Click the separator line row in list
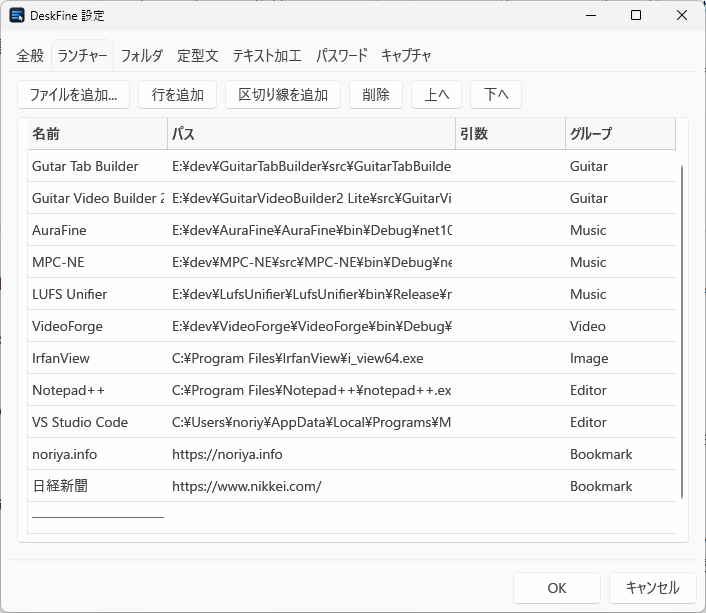The width and height of the screenshot is (706, 613). click(x=352, y=518)
